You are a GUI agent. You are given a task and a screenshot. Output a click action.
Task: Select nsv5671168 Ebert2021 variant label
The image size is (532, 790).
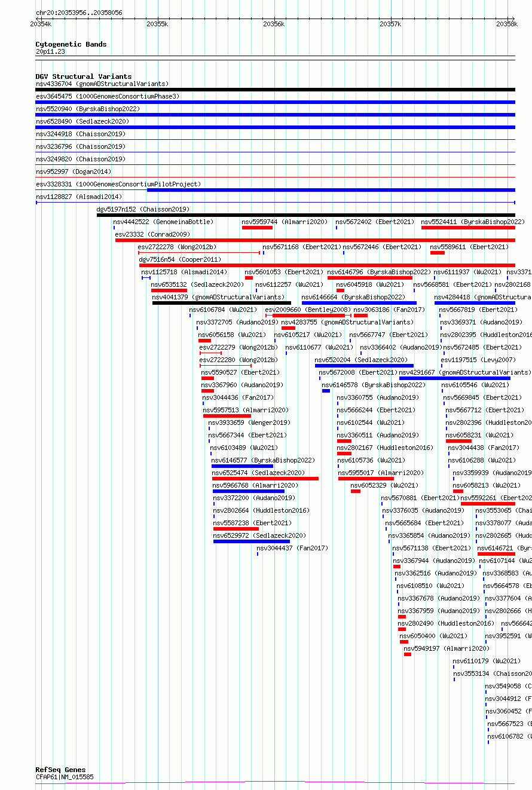(302, 247)
